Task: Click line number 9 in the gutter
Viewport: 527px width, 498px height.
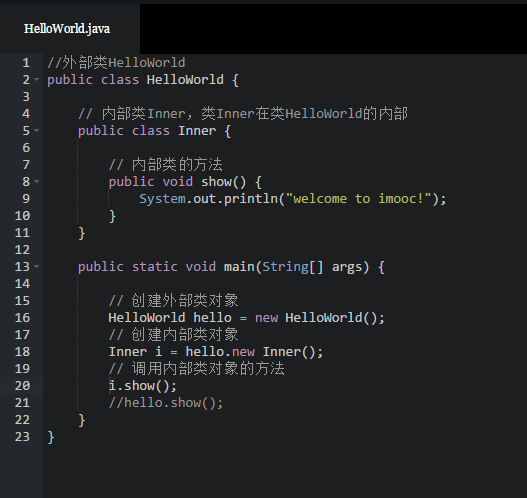Action: click(x=26, y=199)
